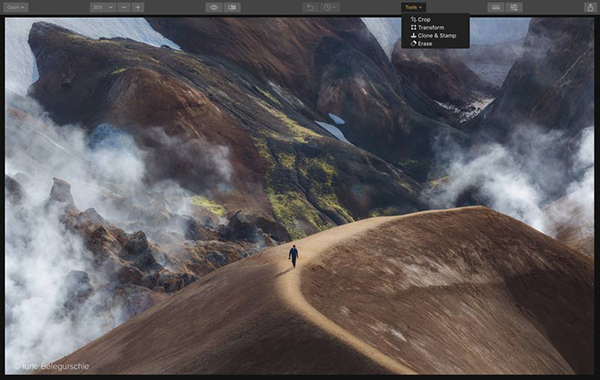600x380 pixels.
Task: Toggle the filmstrip panel icon
Action: click(496, 7)
